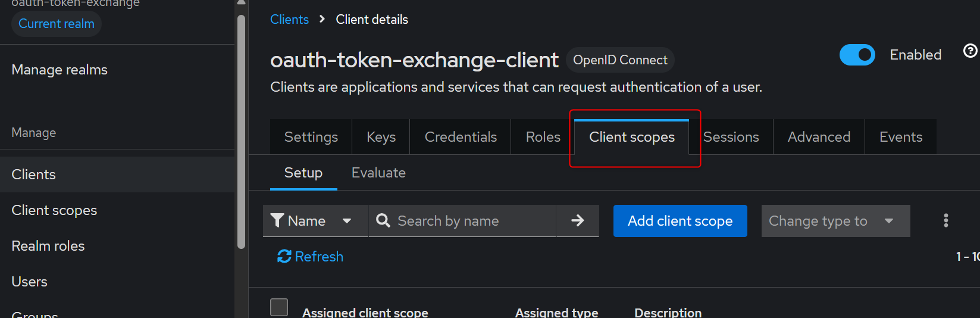Screen dimensions: 980x318
Task: Open Manage realms in the sidebar
Action: (x=60, y=70)
